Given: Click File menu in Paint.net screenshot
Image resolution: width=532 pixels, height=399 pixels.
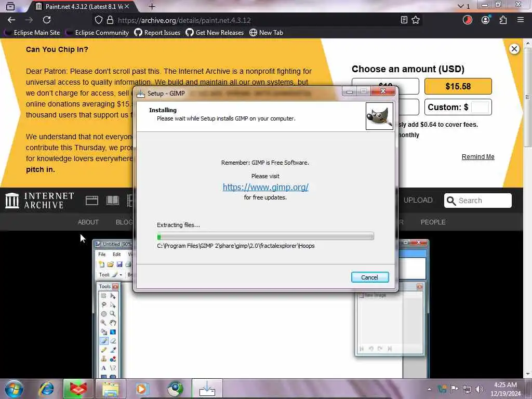Looking at the screenshot, I should 102,254.
